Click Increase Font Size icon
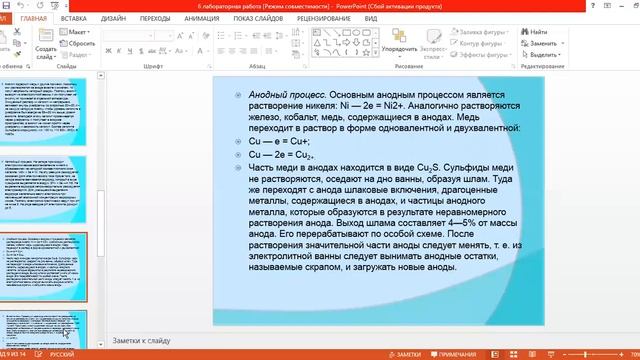The width and height of the screenshot is (640, 360). tap(180, 36)
